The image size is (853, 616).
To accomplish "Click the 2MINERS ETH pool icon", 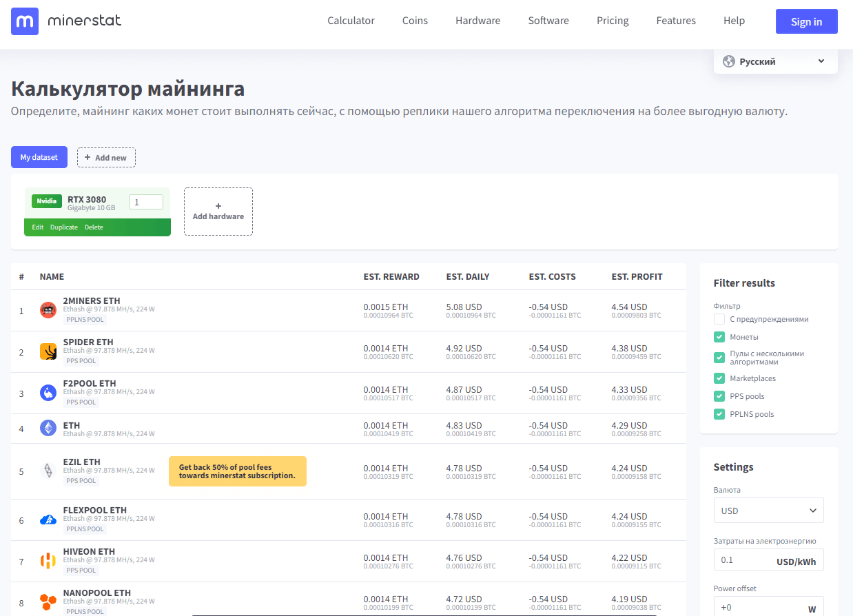I will click(48, 310).
